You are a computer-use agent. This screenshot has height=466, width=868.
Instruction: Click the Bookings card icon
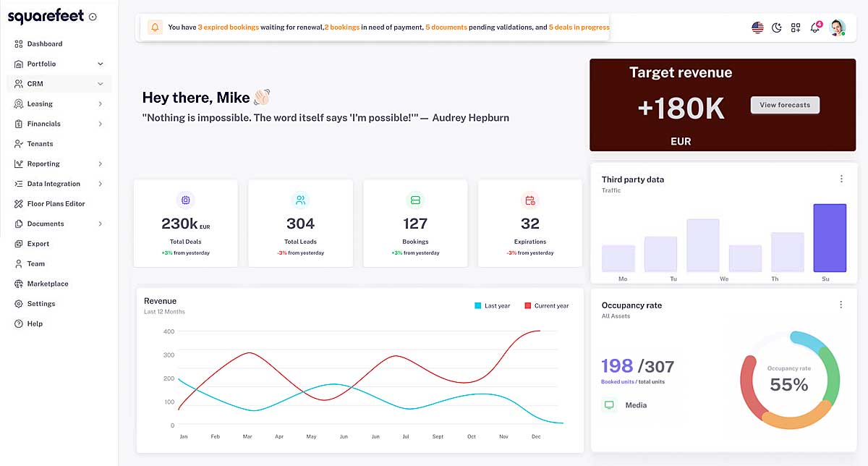(x=415, y=200)
